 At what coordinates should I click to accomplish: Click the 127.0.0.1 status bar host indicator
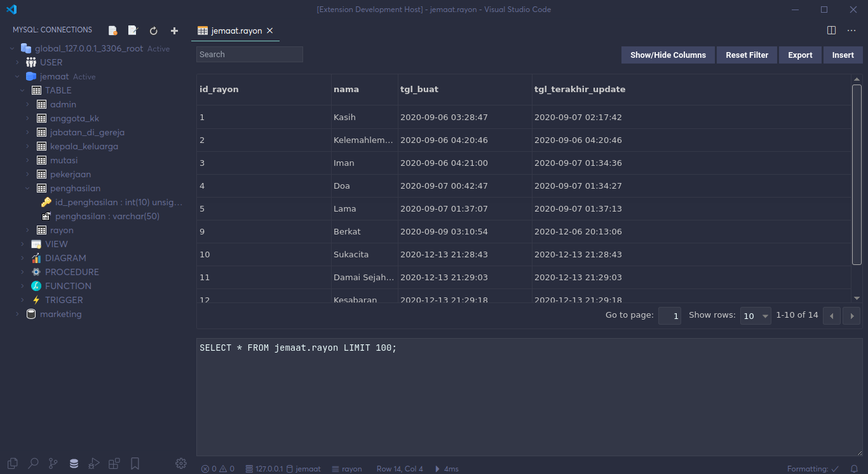pos(264,469)
